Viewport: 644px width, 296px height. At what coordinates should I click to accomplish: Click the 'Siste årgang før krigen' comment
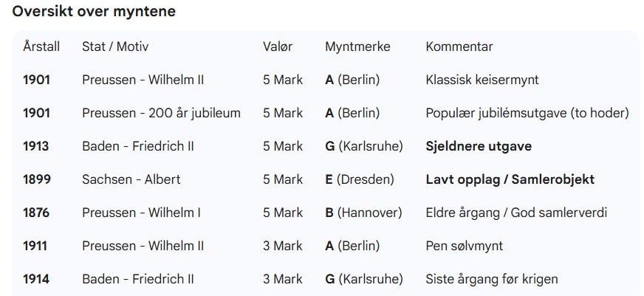pyautogui.click(x=492, y=279)
